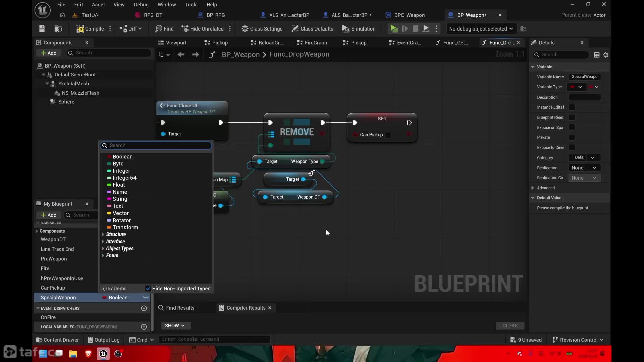644x362 pixels.
Task: Add a new component in Components panel
Action: [49, 53]
